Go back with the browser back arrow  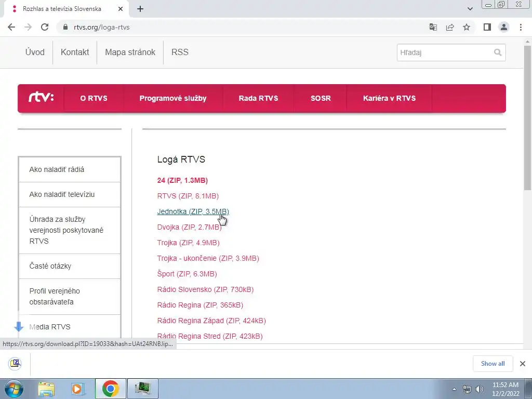click(x=11, y=27)
